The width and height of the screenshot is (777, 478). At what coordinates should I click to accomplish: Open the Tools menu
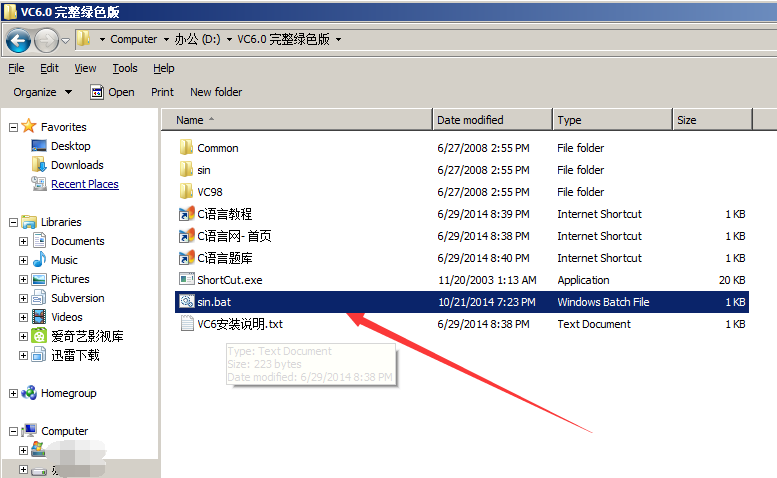point(125,68)
